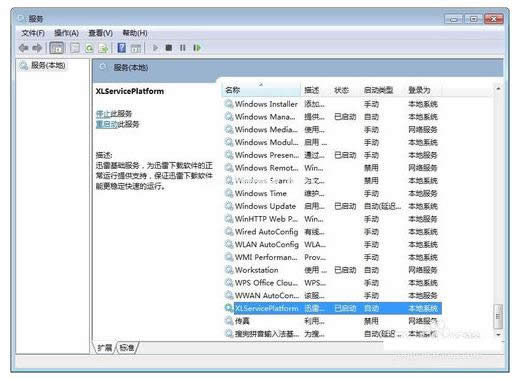Sort by 启动类型 column header

point(379,90)
